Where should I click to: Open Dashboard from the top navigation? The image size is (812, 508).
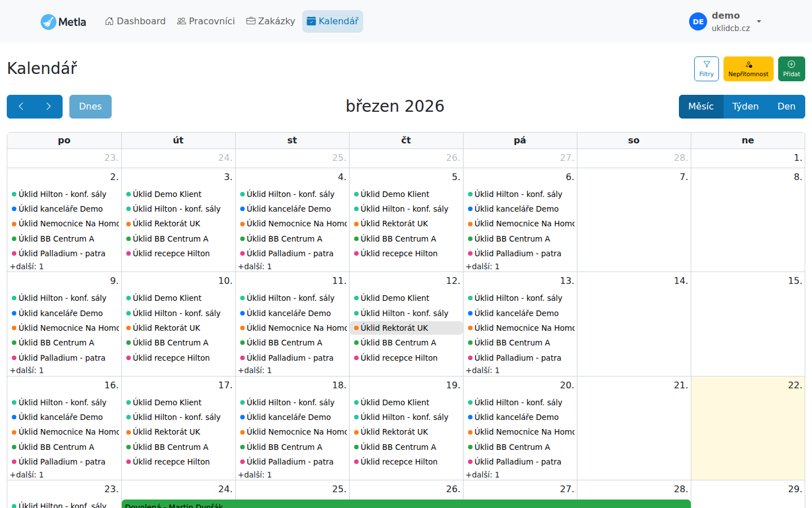(135, 21)
